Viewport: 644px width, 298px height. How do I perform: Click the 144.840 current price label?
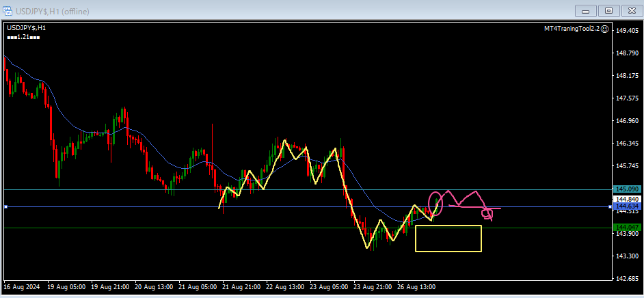pos(627,198)
